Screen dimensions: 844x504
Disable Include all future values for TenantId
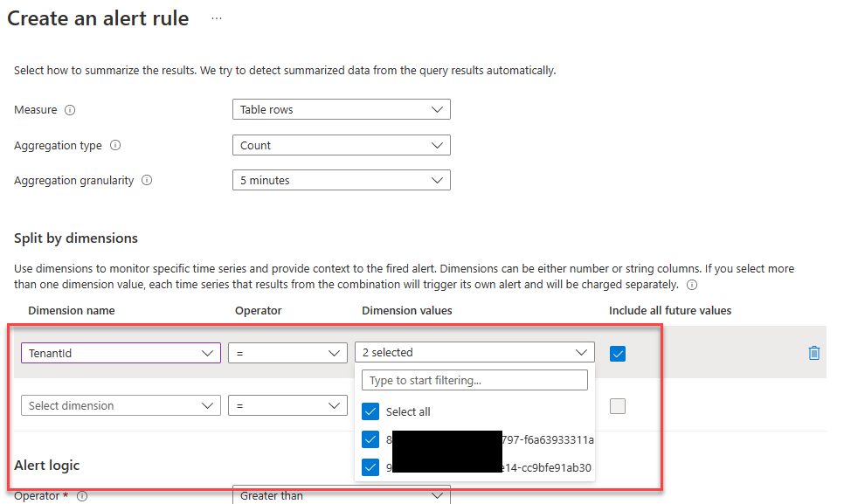(618, 353)
